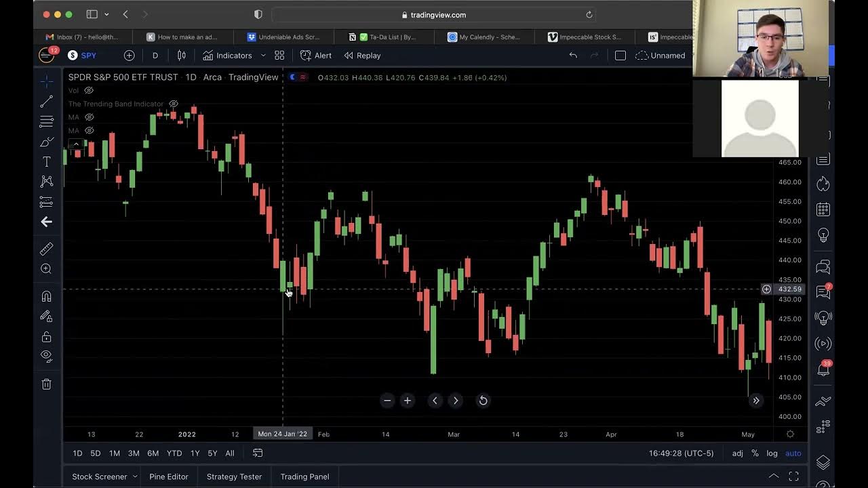This screenshot has height=488, width=868.
Task: Toggle magnet mode for drawings
Action: [x=46, y=296]
